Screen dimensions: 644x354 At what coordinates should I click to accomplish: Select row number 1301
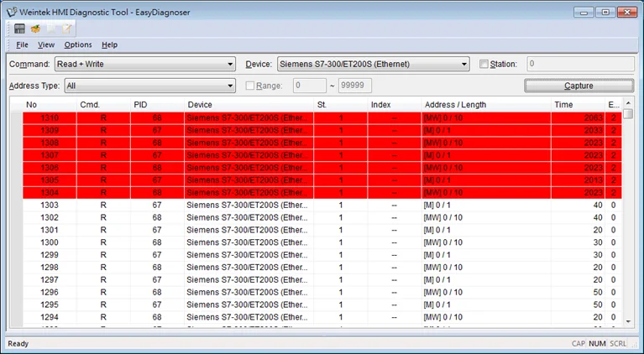(322, 230)
